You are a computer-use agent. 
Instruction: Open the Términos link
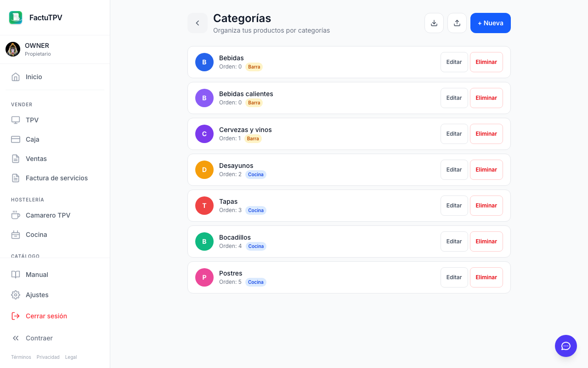[21, 357]
